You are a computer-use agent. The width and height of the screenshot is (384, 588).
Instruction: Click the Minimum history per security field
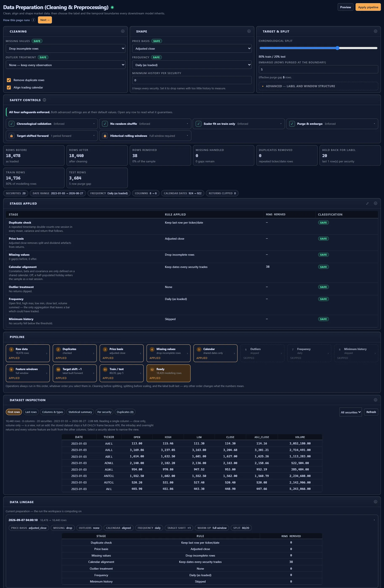point(192,80)
